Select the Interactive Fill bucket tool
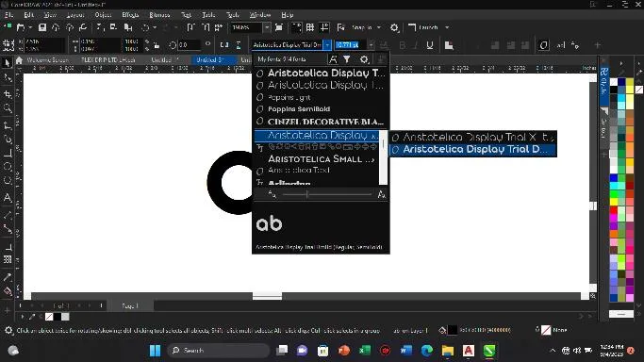Screen dimensions: 644x362 point(7,292)
